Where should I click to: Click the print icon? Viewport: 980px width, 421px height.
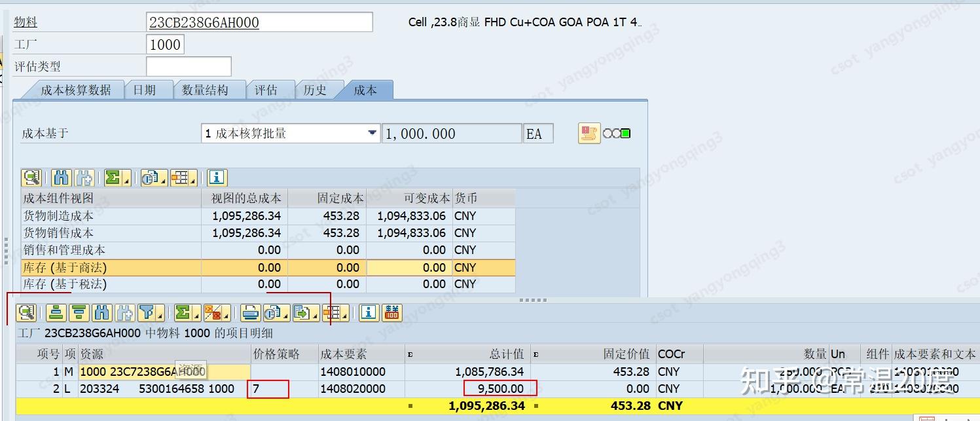(249, 312)
